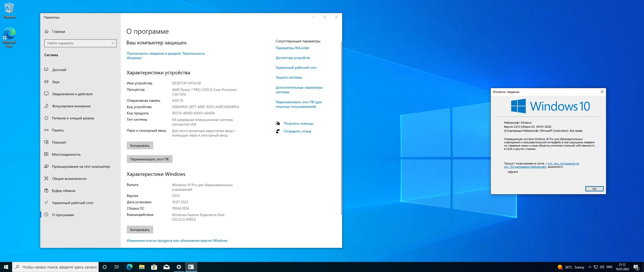Open the Clipboard icon entry

coord(46,191)
